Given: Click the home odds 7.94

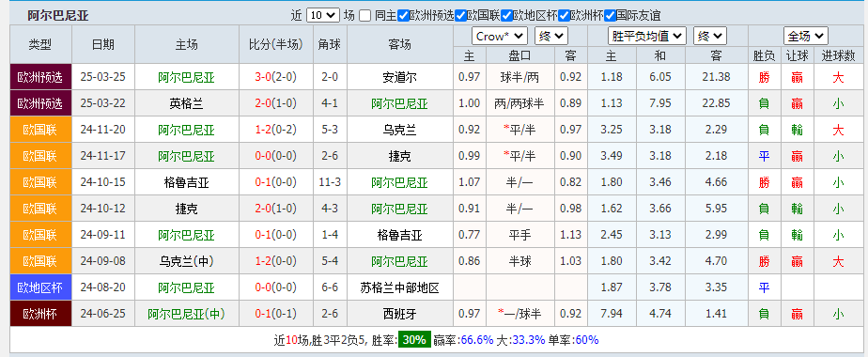Looking at the screenshot, I should [x=612, y=313].
